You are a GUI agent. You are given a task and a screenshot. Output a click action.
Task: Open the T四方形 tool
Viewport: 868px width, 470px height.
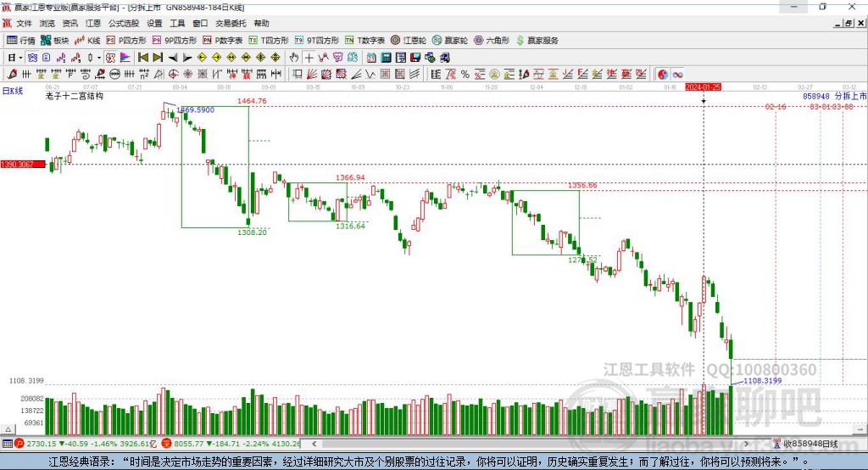coord(269,41)
